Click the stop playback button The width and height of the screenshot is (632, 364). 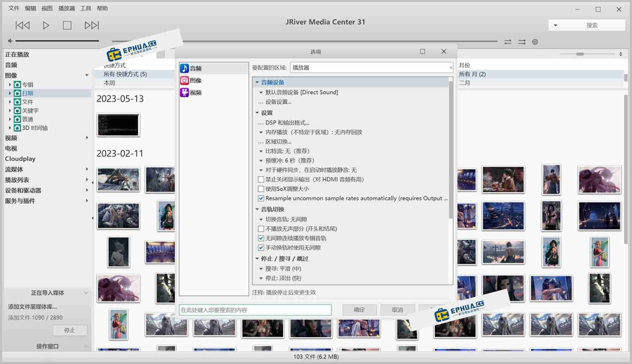point(67,25)
